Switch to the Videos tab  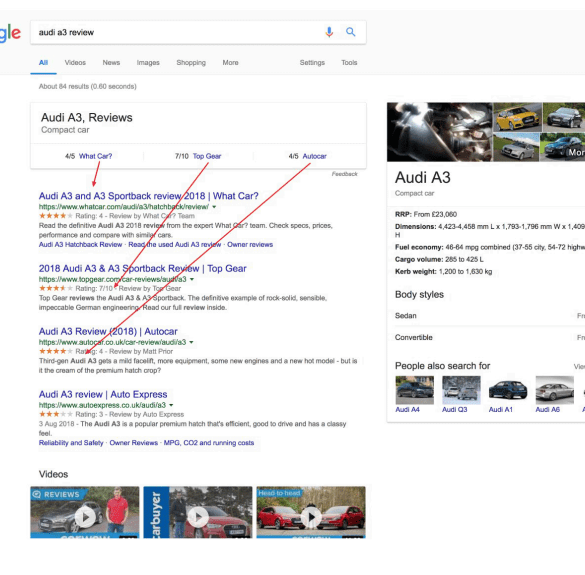[x=75, y=62]
